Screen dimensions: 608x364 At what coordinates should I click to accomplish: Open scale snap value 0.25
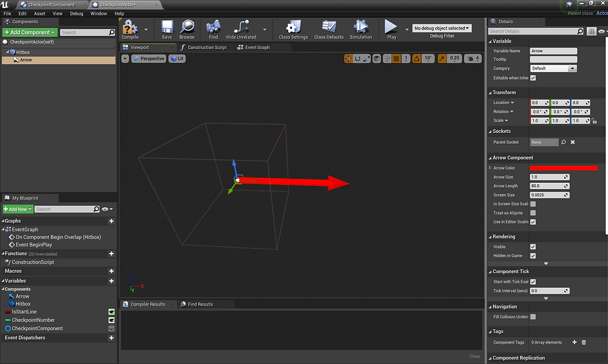454,58
